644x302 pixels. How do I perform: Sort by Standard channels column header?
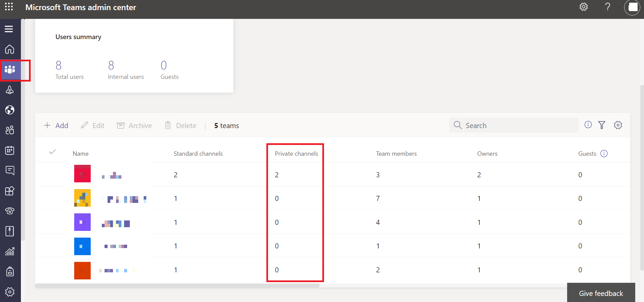click(198, 154)
